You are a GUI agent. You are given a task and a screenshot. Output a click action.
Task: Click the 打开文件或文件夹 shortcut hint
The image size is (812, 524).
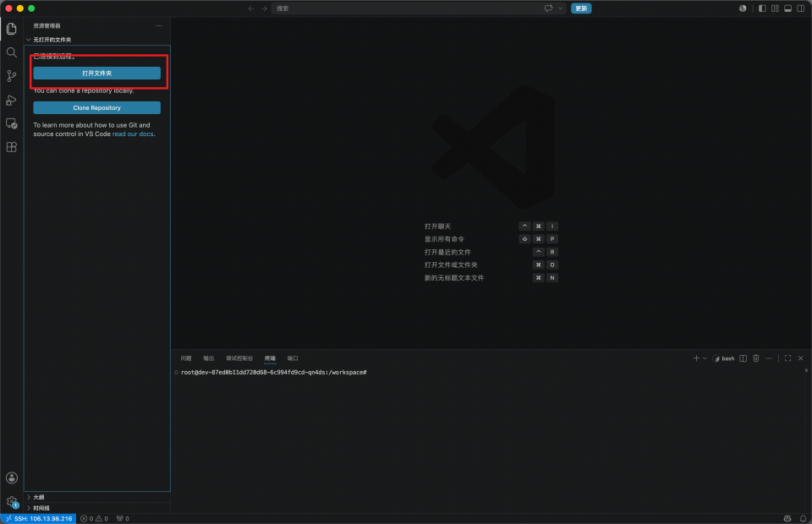[x=451, y=265]
